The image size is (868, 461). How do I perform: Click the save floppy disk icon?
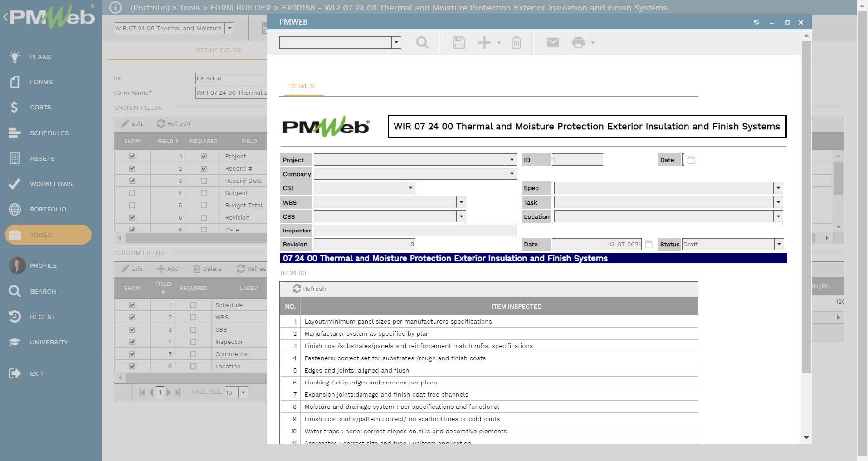tap(459, 43)
